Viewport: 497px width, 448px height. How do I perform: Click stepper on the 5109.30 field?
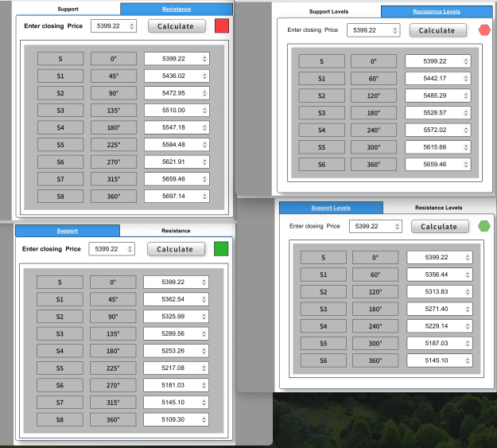[204, 419]
